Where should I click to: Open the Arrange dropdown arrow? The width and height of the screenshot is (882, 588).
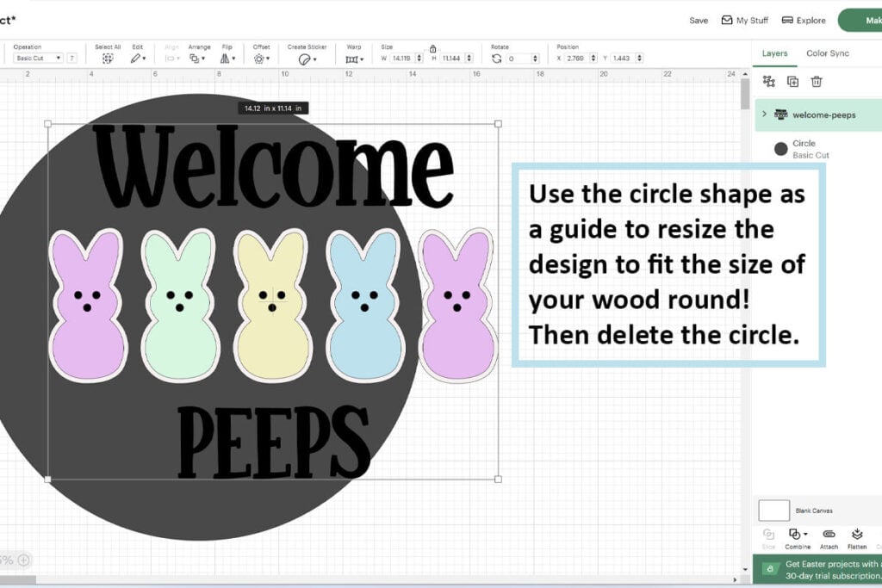[203, 59]
